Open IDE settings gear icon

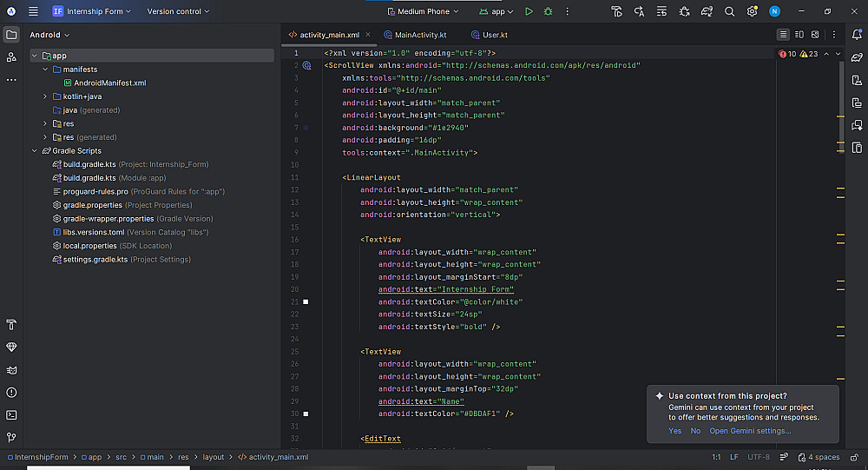point(752,11)
